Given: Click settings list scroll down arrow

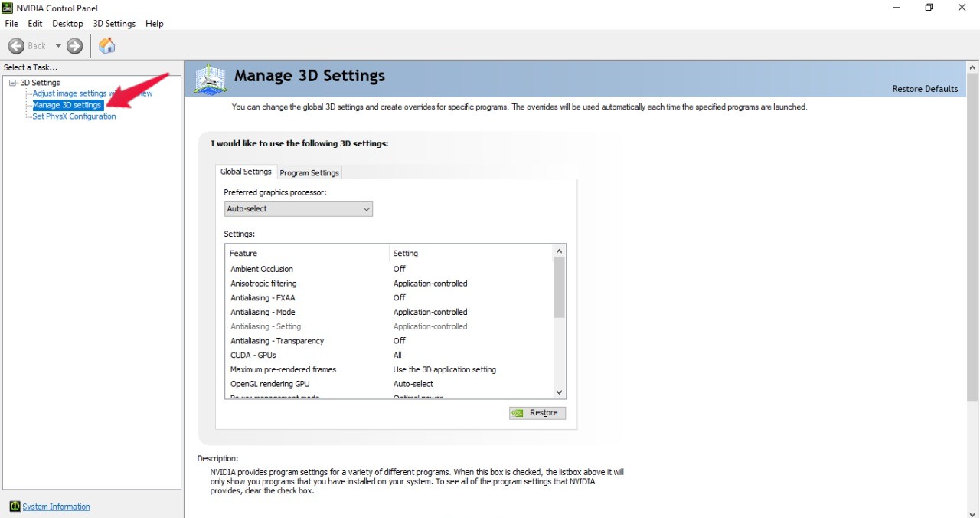Looking at the screenshot, I should pos(559,392).
